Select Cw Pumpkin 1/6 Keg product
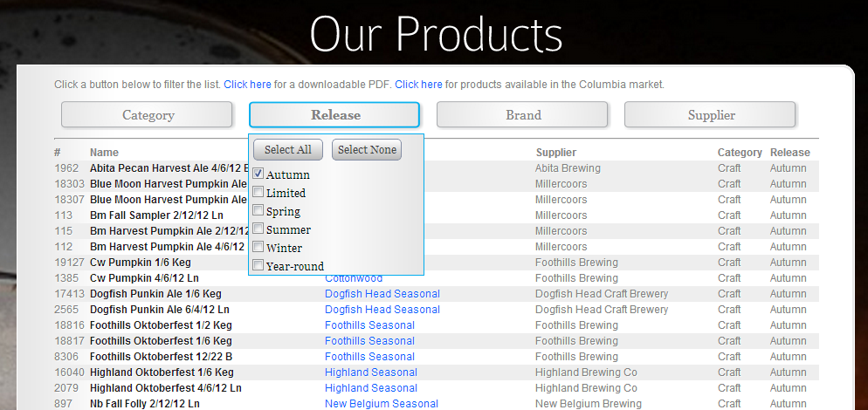 pos(140,263)
